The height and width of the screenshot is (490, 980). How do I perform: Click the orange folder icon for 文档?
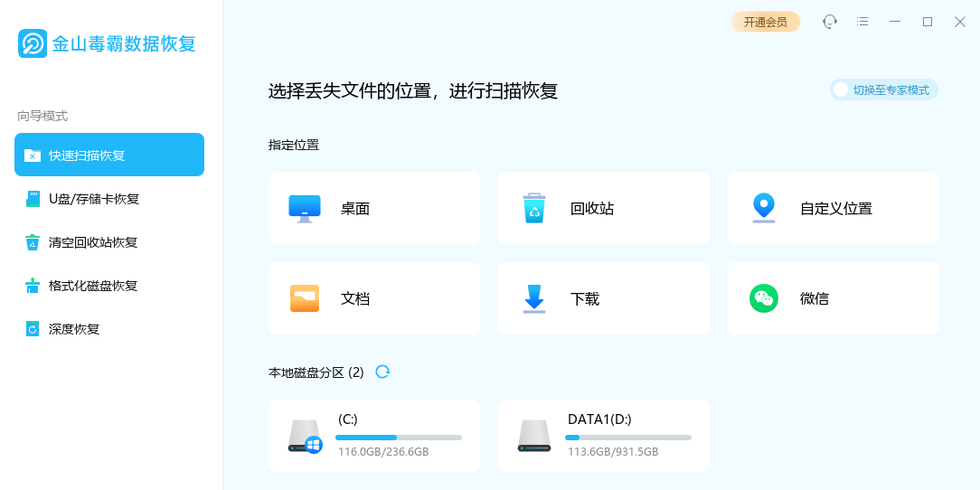305,298
